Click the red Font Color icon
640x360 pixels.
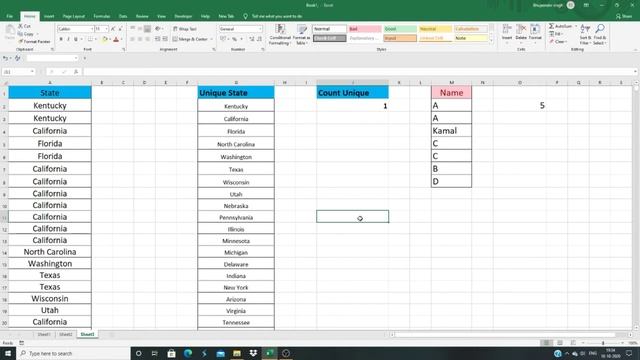tap(116, 39)
